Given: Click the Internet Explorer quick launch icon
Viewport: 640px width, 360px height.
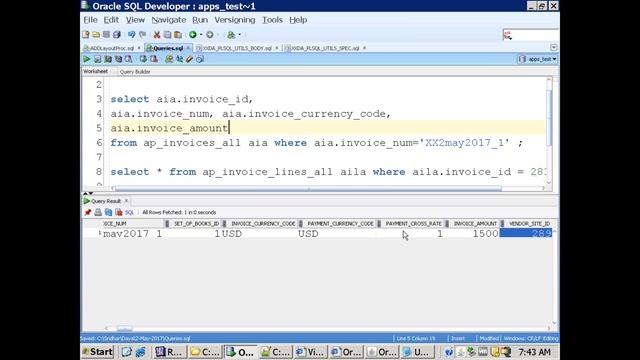Looking at the screenshot, I should [140, 352].
